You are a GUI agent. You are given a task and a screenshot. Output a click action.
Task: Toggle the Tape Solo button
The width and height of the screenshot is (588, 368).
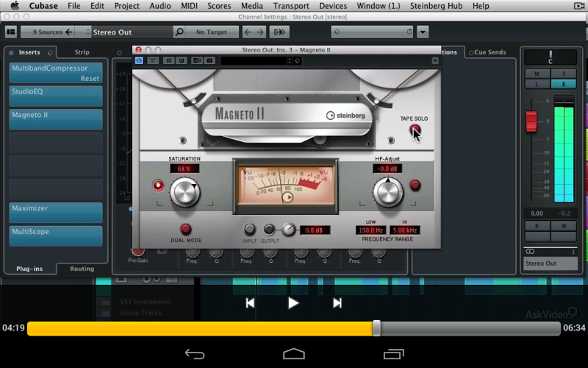click(x=415, y=130)
